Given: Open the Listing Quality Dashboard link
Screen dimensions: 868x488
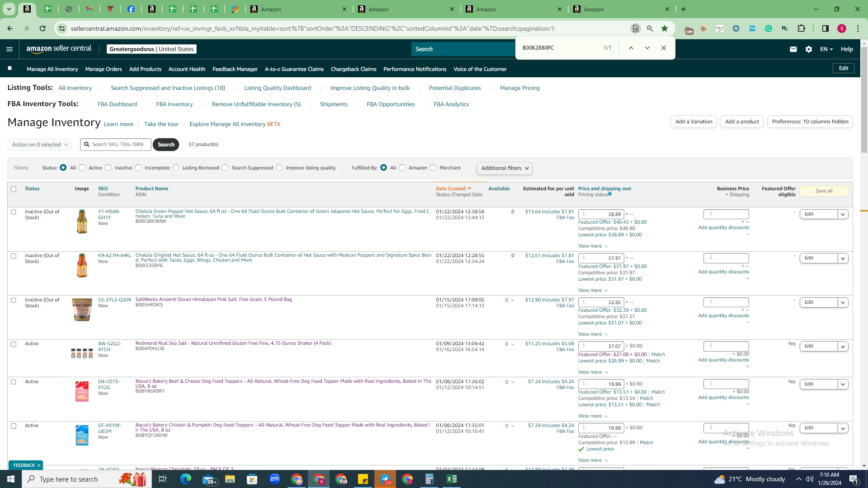Looking at the screenshot, I should [278, 88].
